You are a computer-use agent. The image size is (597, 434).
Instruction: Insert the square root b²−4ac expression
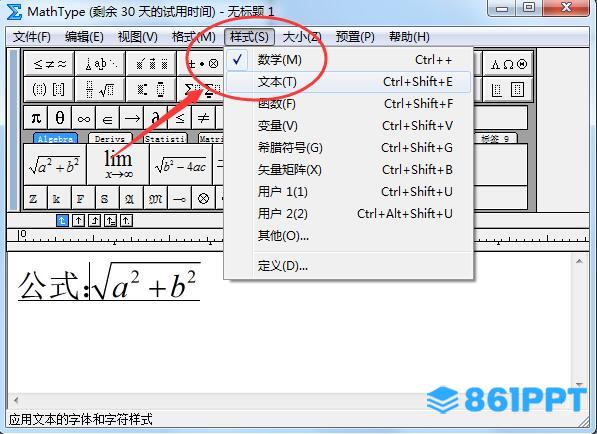coord(181,165)
